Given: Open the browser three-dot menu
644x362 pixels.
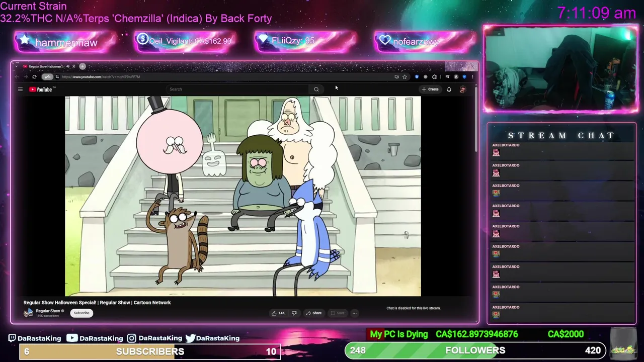Looking at the screenshot, I should 472,77.
